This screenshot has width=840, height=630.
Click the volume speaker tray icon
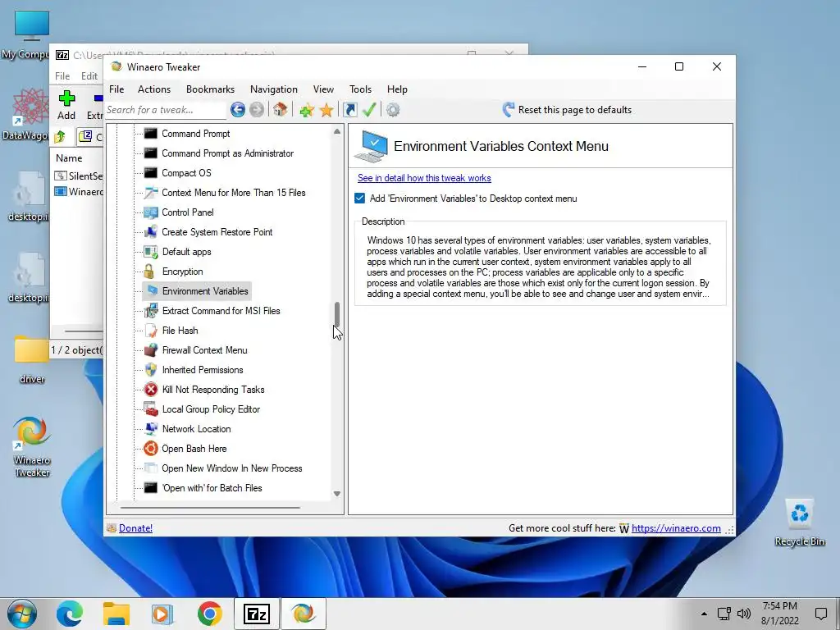click(x=743, y=614)
